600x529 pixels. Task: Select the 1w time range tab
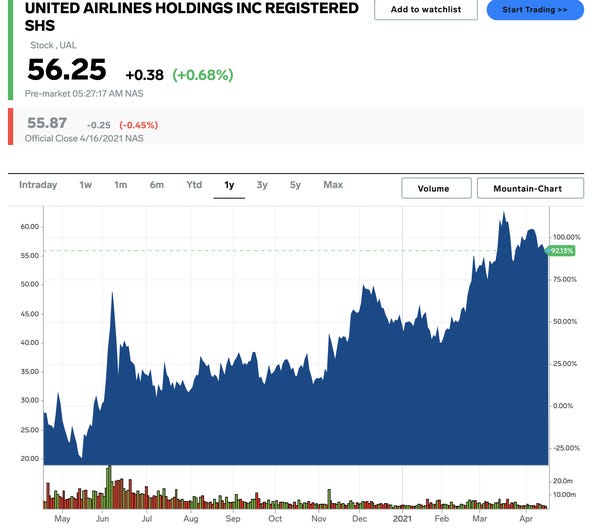coord(85,185)
